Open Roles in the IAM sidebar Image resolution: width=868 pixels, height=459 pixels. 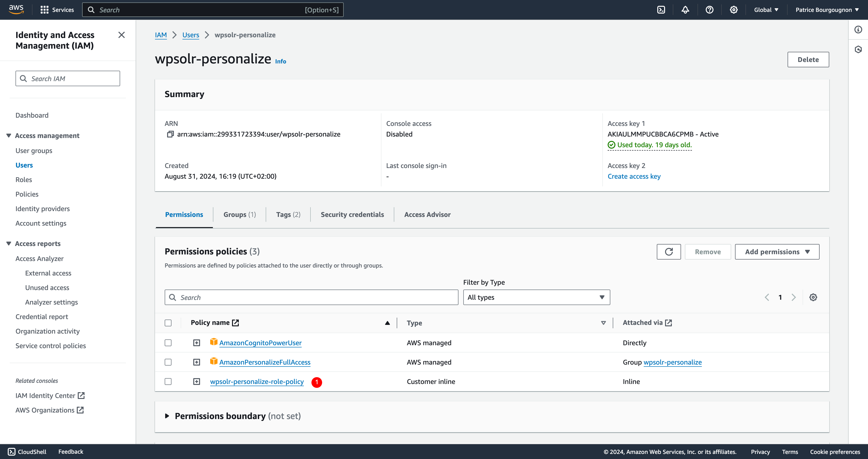click(23, 179)
